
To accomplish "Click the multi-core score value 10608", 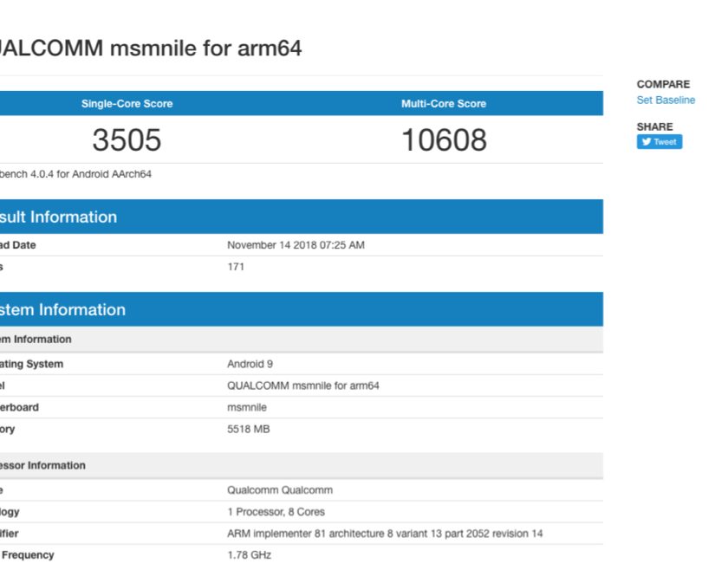I will [443, 140].
